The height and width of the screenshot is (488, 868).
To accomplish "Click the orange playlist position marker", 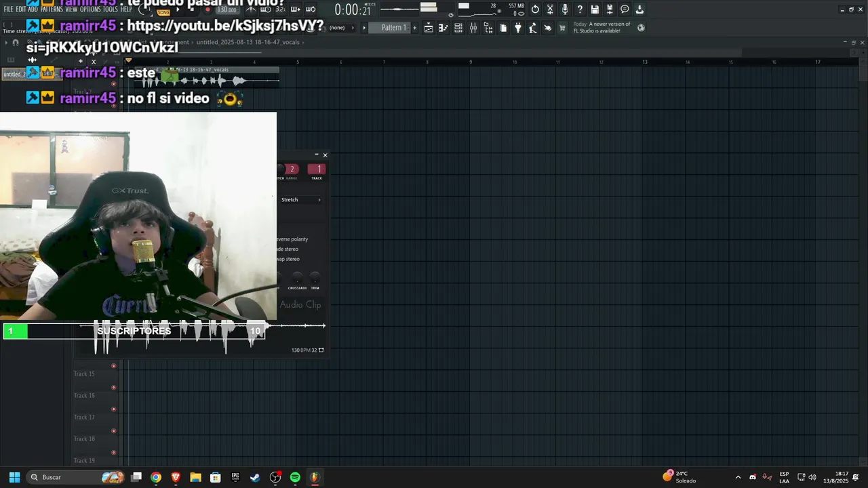I will pyautogui.click(x=128, y=61).
